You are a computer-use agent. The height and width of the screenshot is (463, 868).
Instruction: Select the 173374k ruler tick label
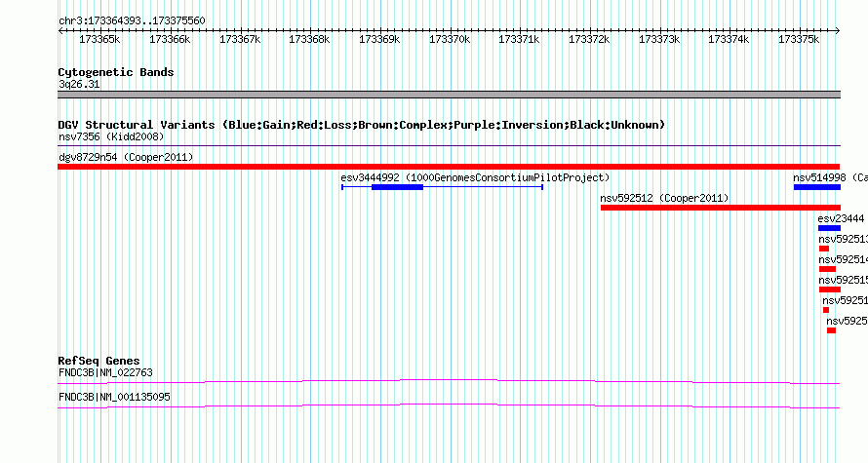click(x=730, y=39)
